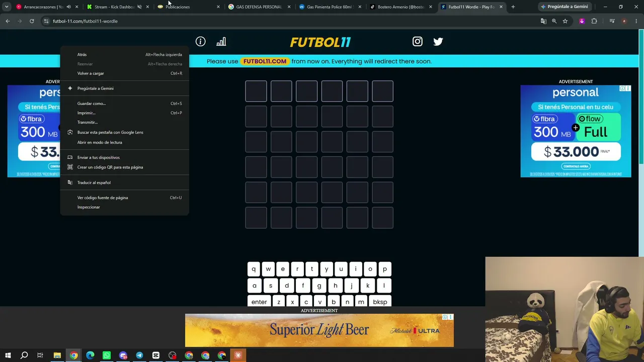The width and height of the screenshot is (644, 362).
Task: Open File Explorer from the taskbar
Action: 57,355
